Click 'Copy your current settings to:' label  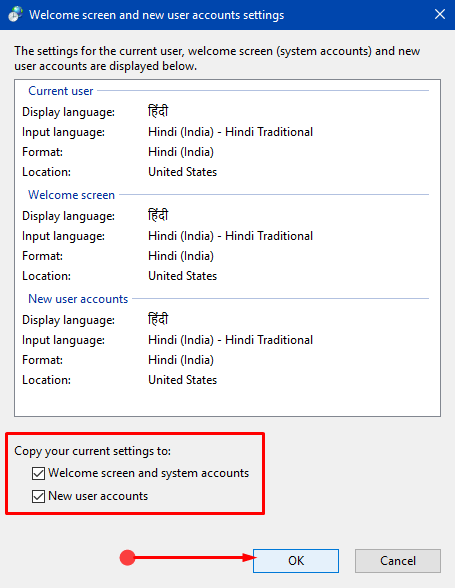point(92,451)
